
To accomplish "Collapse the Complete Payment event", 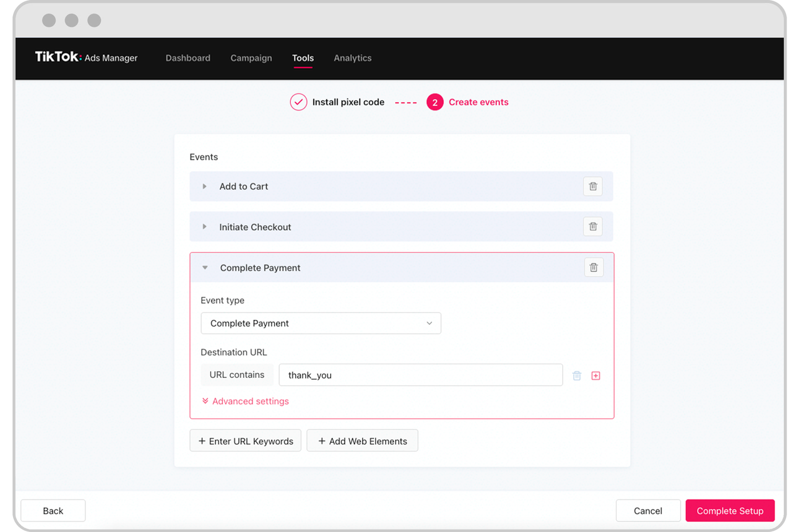I will click(205, 268).
